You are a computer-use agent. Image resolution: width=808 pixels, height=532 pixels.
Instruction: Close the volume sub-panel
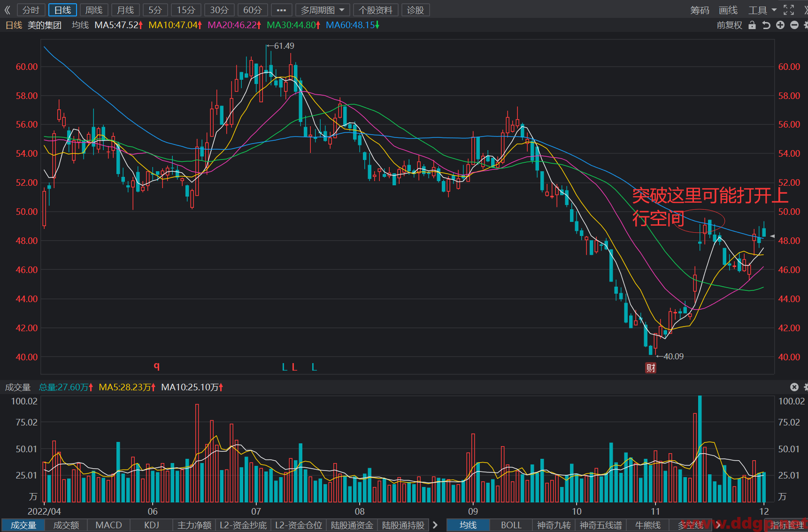[x=794, y=387]
